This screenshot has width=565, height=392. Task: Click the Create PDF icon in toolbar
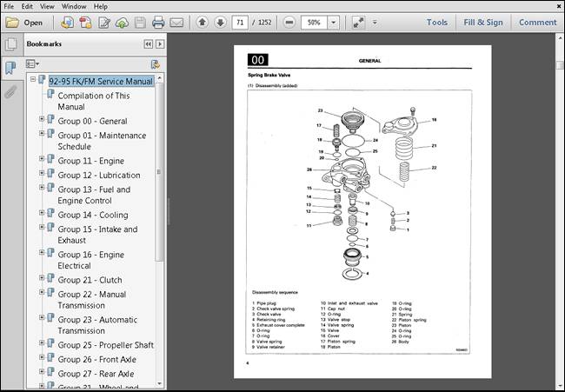point(67,23)
